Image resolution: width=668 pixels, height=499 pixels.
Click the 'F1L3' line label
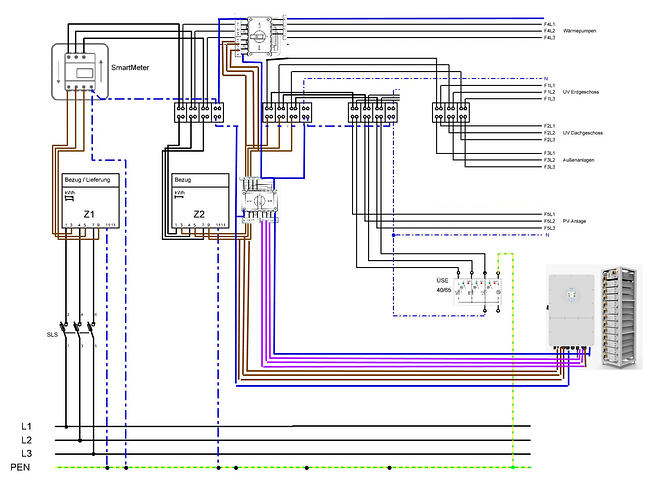[549, 98]
